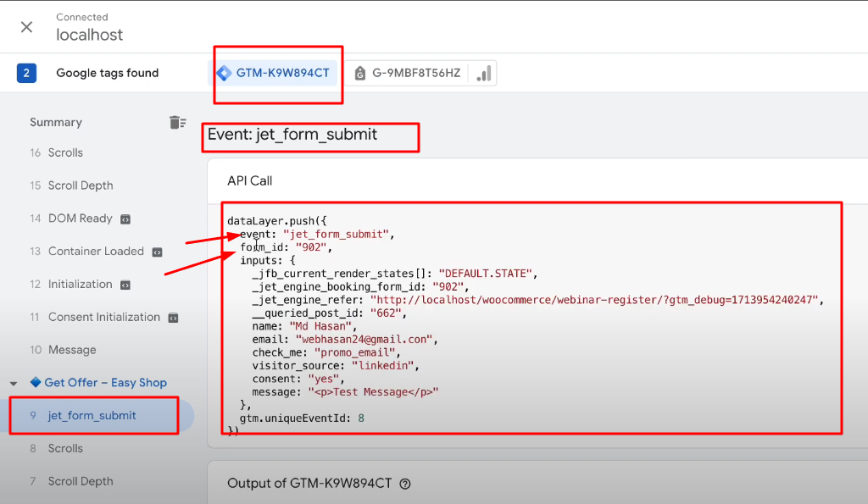Image resolution: width=868 pixels, height=504 pixels.
Task: Select event 9 jet_form_submit
Action: pos(94,415)
